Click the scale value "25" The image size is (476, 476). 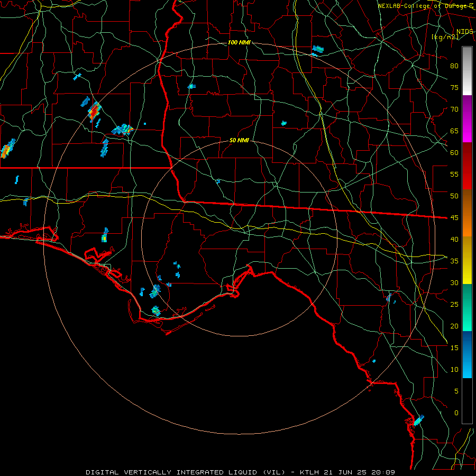[x=454, y=305]
